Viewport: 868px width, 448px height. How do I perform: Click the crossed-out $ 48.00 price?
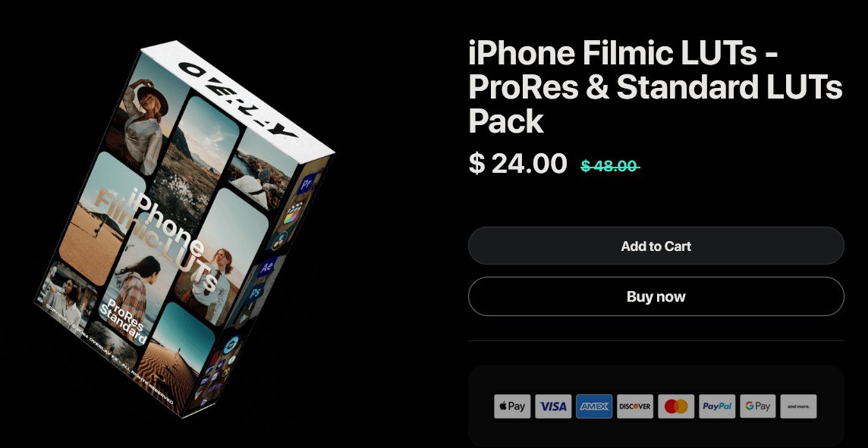(x=610, y=165)
